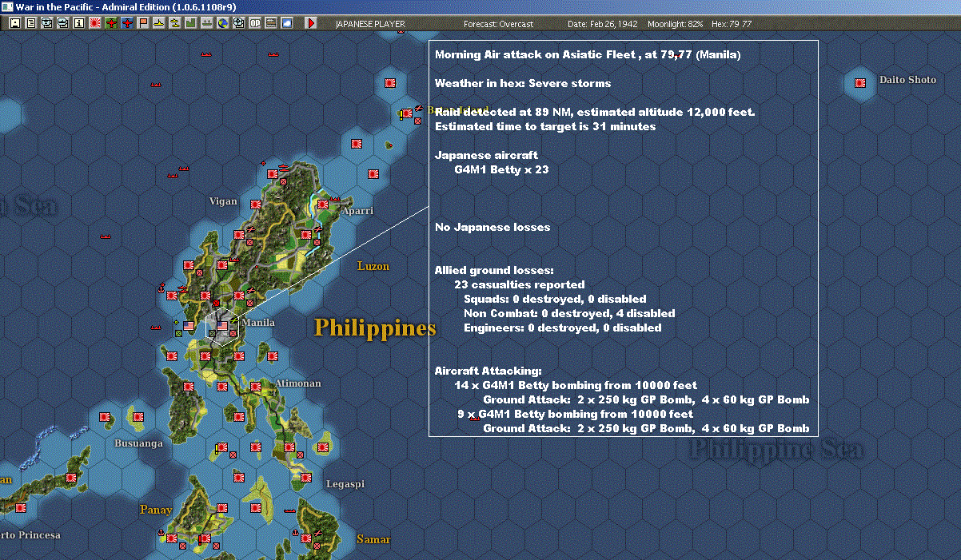Click the Luzon island label
The image size is (961, 560).
[x=373, y=266]
